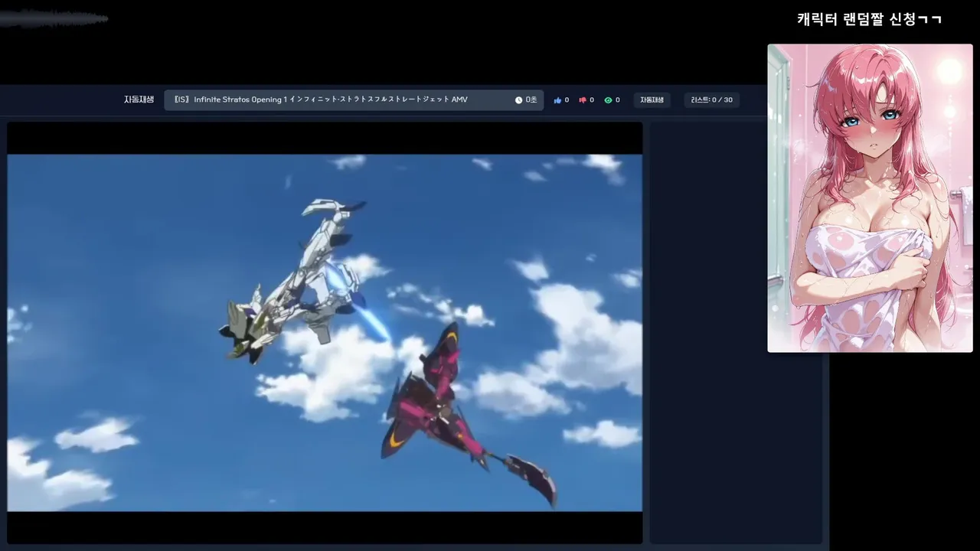Screen dimensions: 980x551
Task: Click the green eye views icon
Action: point(608,100)
